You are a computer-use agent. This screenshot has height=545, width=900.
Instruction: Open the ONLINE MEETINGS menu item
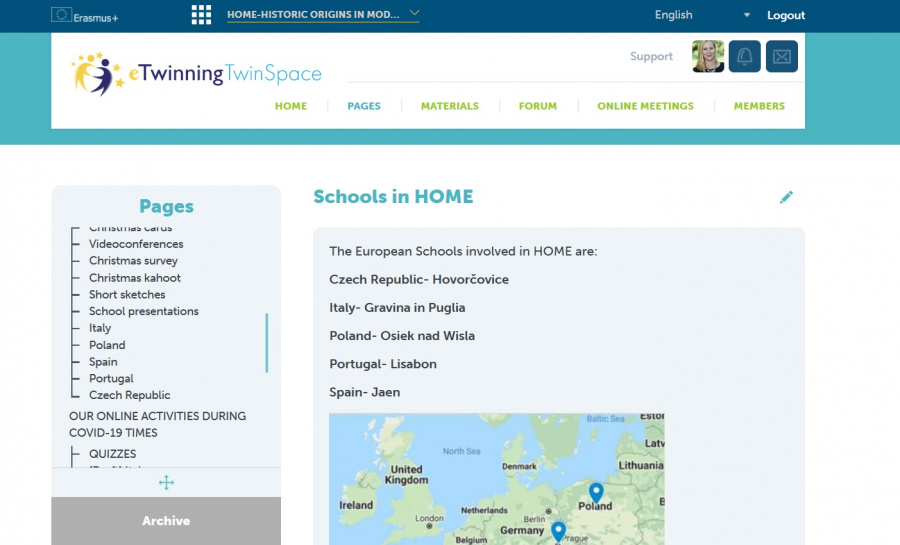click(x=645, y=106)
